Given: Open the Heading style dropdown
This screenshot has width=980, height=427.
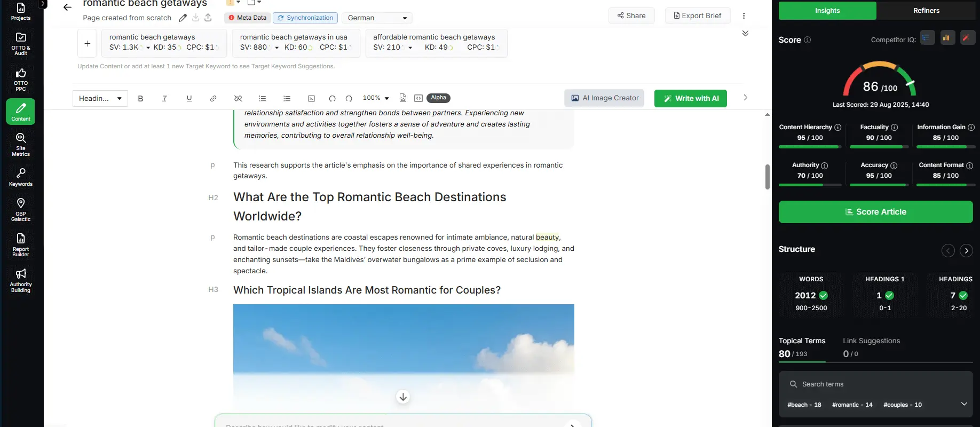Looking at the screenshot, I should point(100,99).
